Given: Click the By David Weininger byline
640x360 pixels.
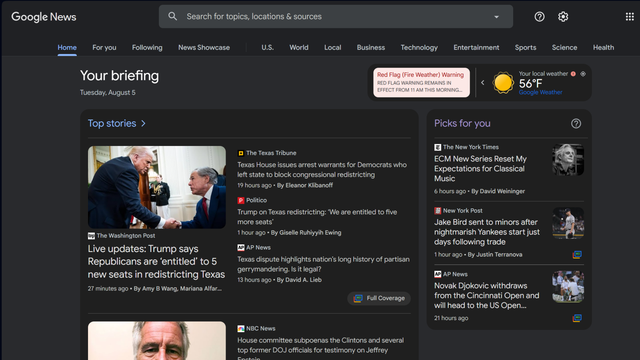Looking at the screenshot, I should [x=498, y=191].
